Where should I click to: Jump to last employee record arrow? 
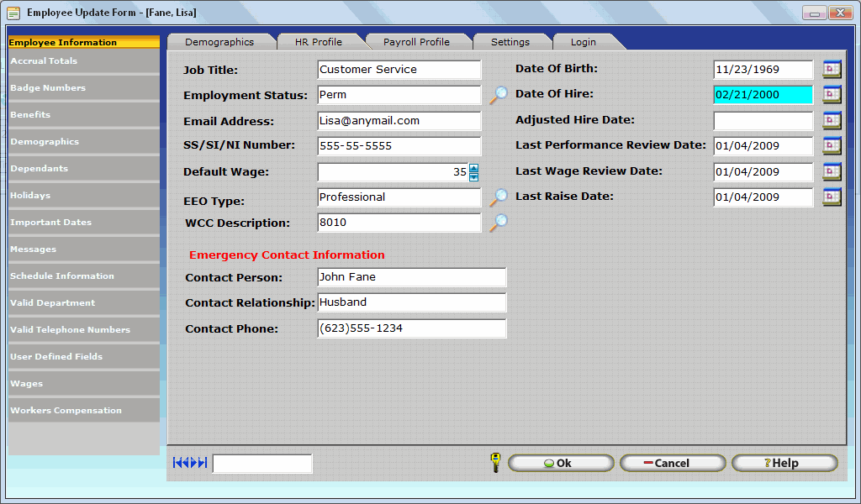(203, 463)
